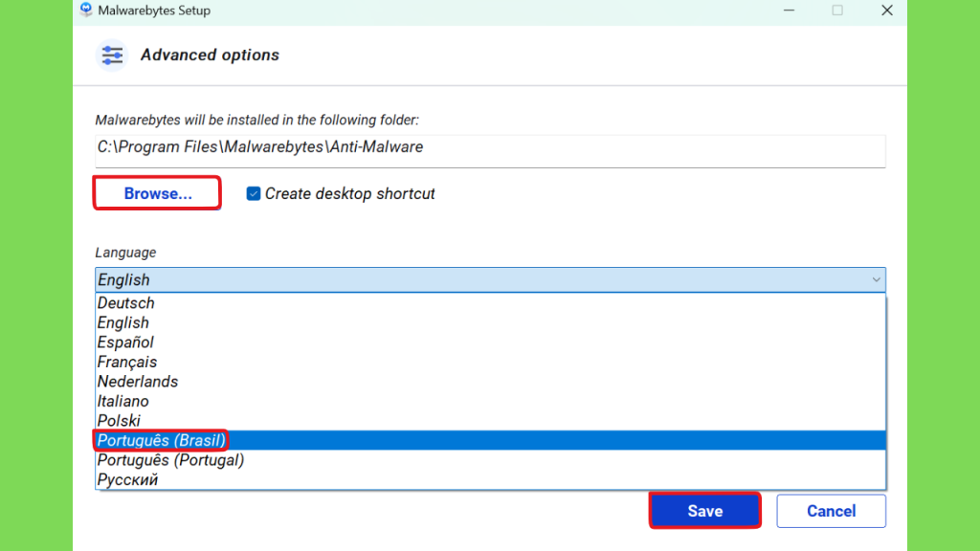Choose Português (Portugal) language option
This screenshot has height=551, width=980.
tap(491, 460)
